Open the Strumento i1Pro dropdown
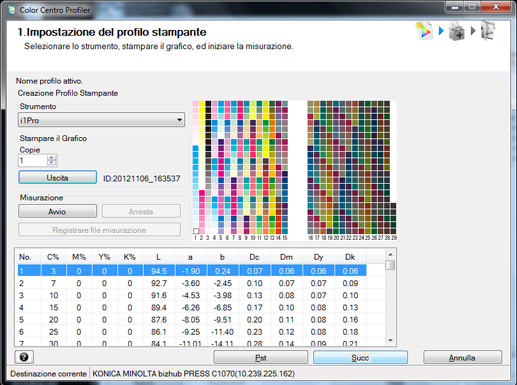This screenshot has height=385, width=517. pos(101,120)
